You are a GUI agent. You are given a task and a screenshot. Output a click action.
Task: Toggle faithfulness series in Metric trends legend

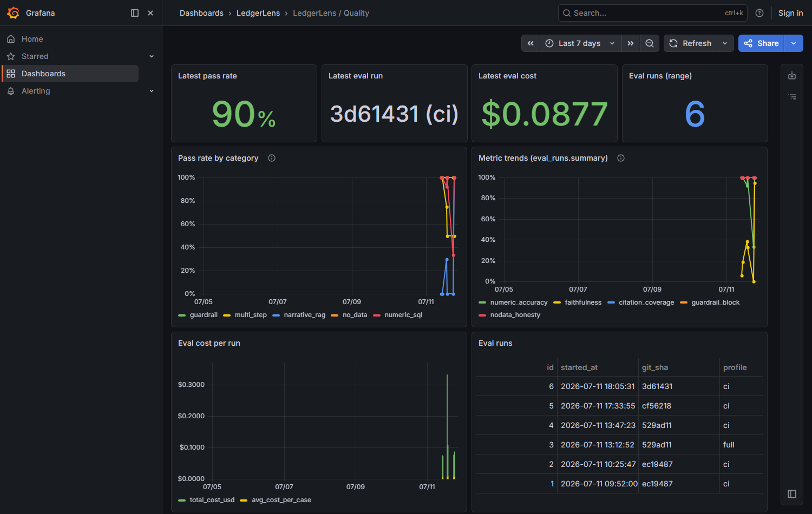click(578, 302)
